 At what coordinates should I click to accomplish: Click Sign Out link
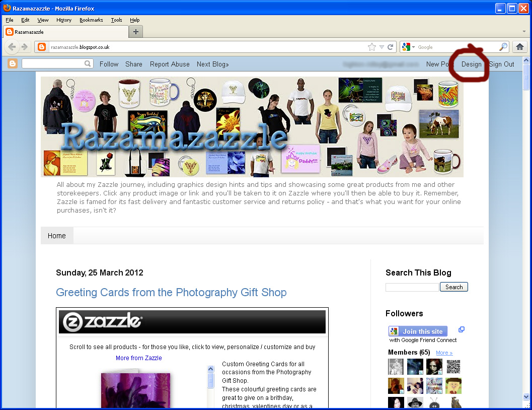pyautogui.click(x=501, y=64)
